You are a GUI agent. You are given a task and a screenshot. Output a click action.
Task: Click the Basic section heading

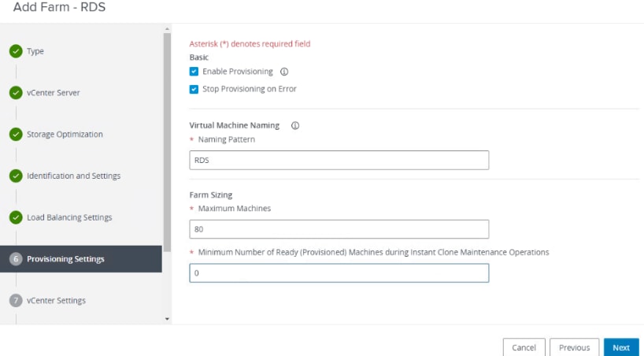click(198, 57)
